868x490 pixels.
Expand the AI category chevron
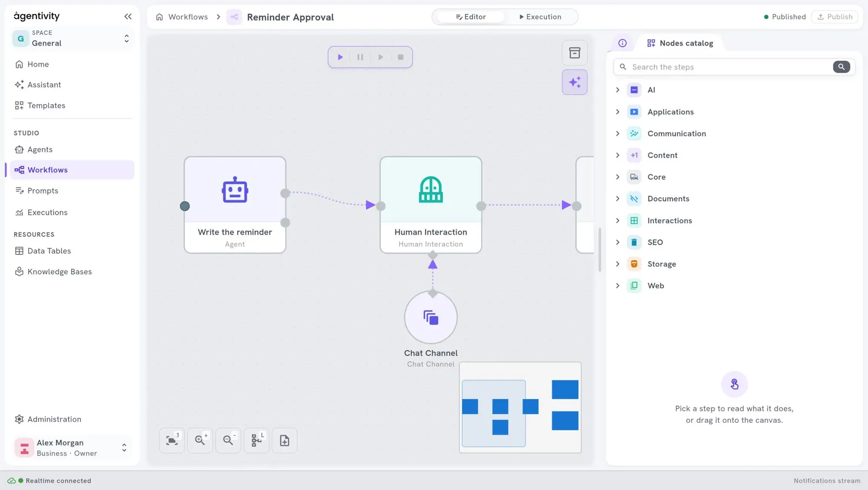[x=617, y=90]
